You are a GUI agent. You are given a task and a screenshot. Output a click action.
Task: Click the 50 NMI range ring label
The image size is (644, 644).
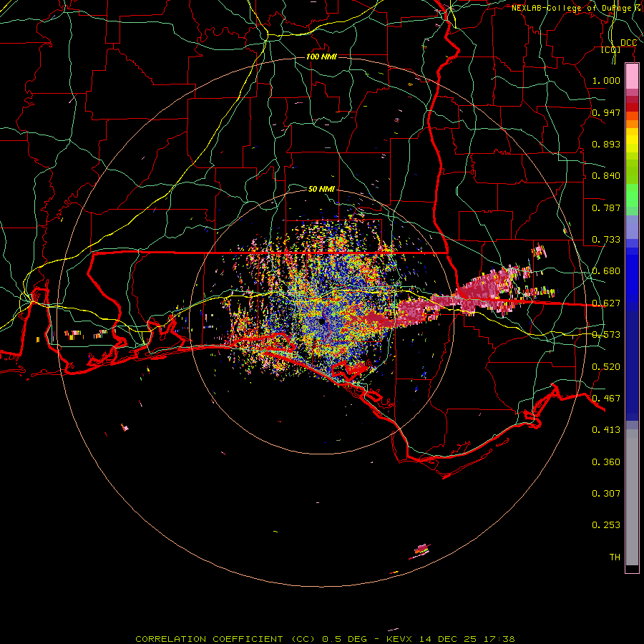(321, 189)
